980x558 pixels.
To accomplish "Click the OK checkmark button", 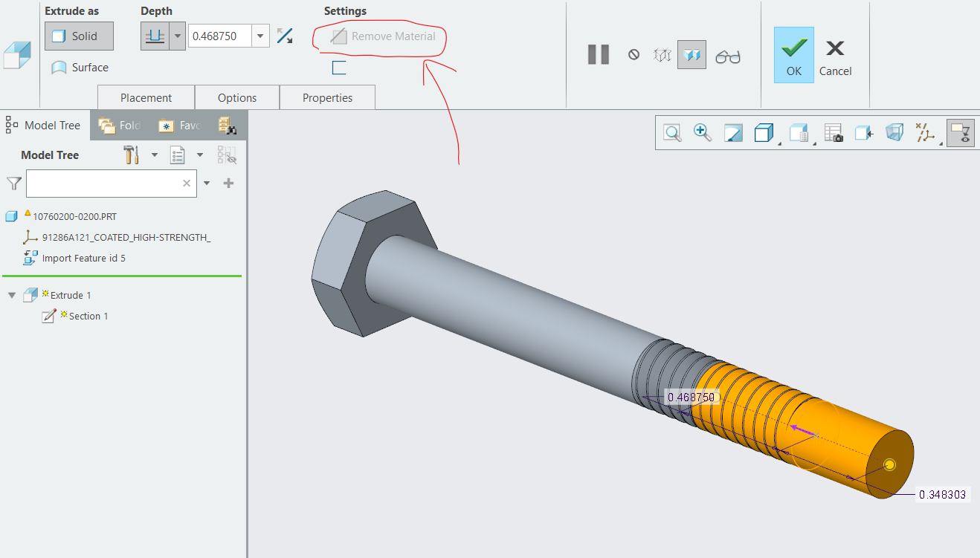I will [793, 55].
